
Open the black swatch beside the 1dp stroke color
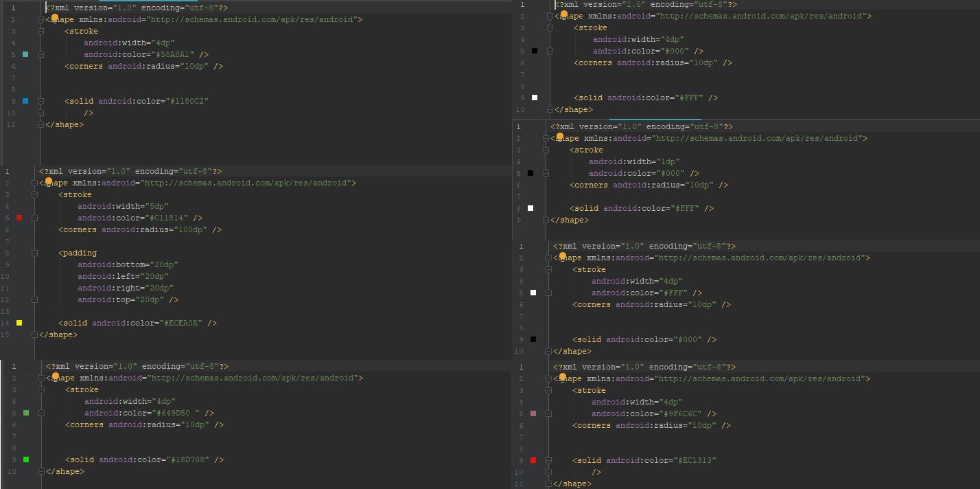pyautogui.click(x=530, y=173)
